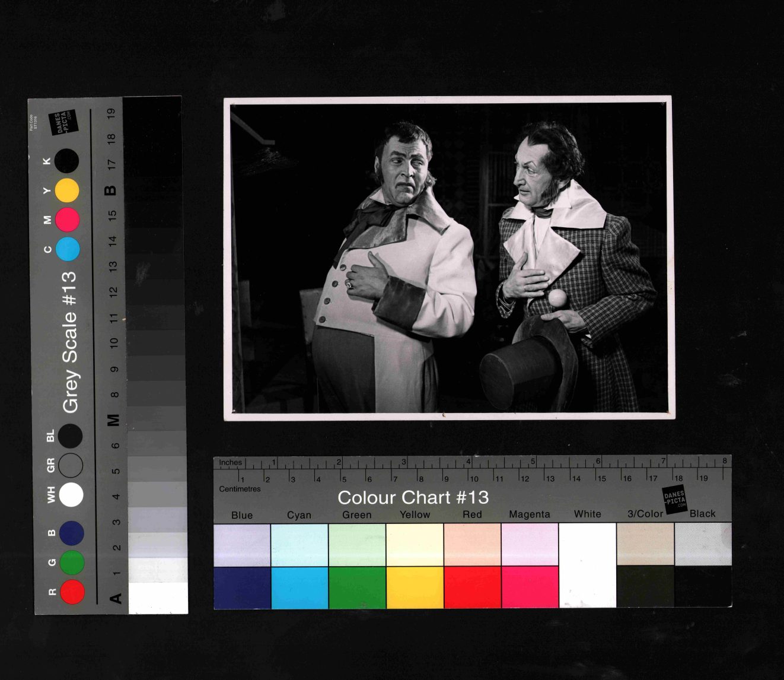Viewport: 784px width, 680px height.
Task: Click the 'Grey Scale #13' title text
Action: (70, 342)
